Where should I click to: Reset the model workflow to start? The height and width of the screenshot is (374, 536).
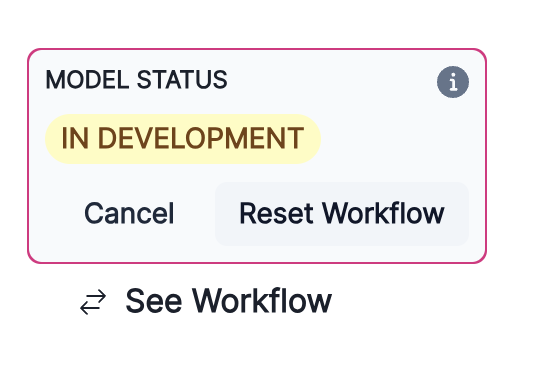pos(342,214)
